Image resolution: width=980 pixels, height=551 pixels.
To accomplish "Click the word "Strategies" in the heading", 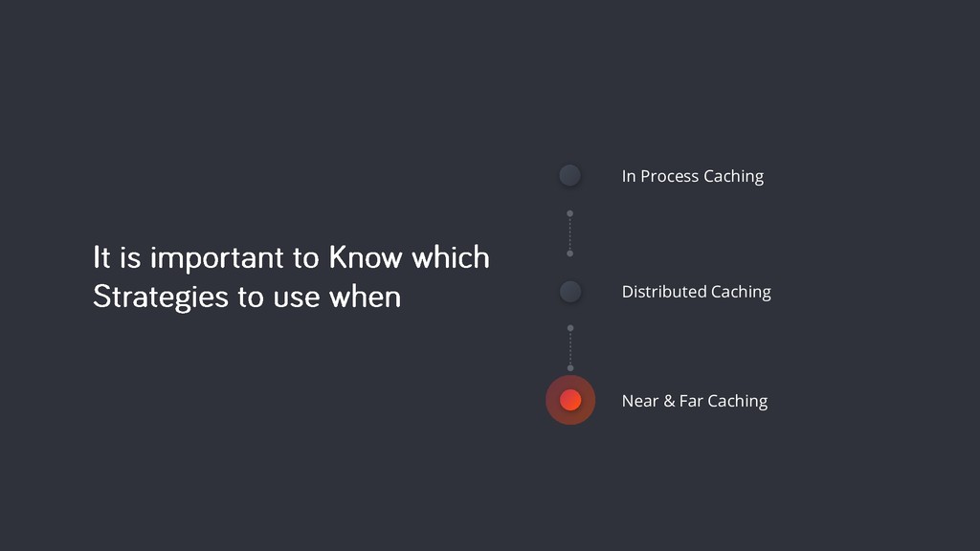I will (x=161, y=298).
